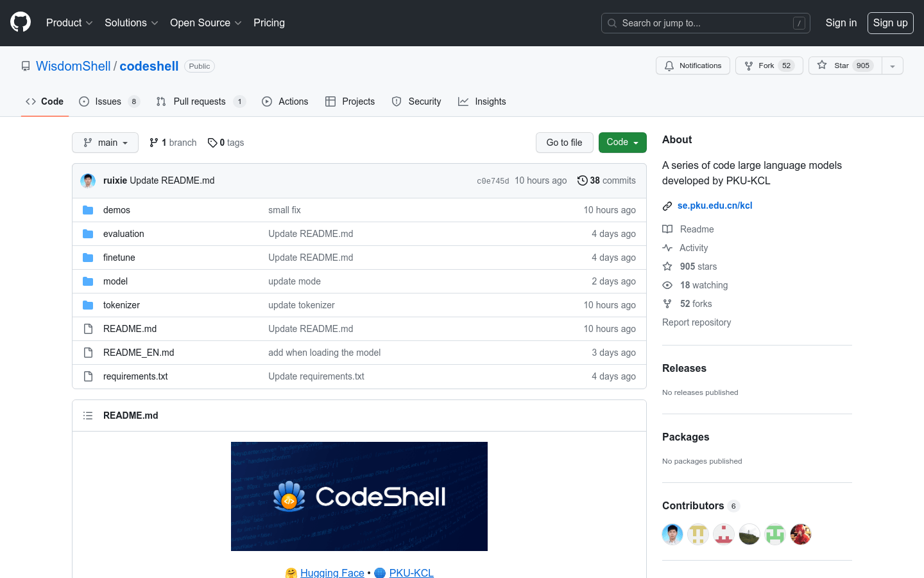Expand the Open Source navigation dropdown
This screenshot has height=578, width=924.
tap(205, 22)
